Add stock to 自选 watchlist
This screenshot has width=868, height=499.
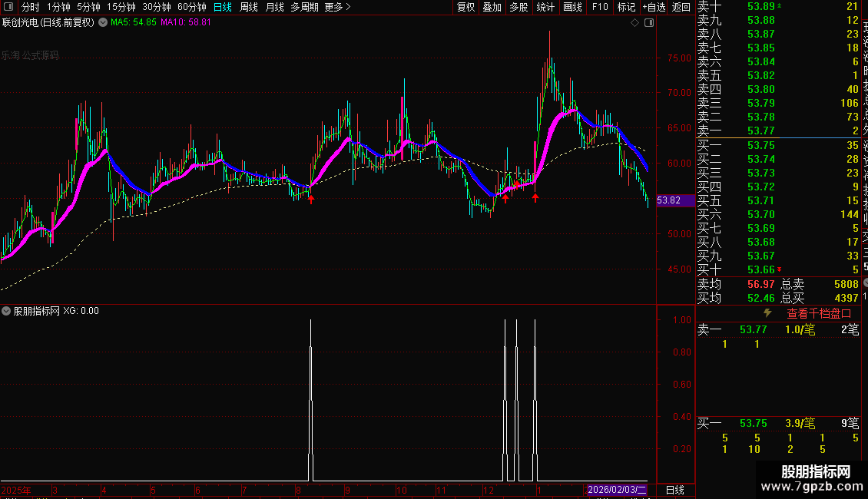pyautogui.click(x=654, y=7)
